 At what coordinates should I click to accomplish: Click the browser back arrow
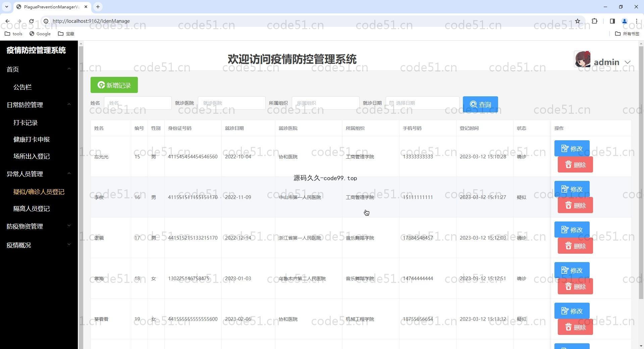pos(7,21)
